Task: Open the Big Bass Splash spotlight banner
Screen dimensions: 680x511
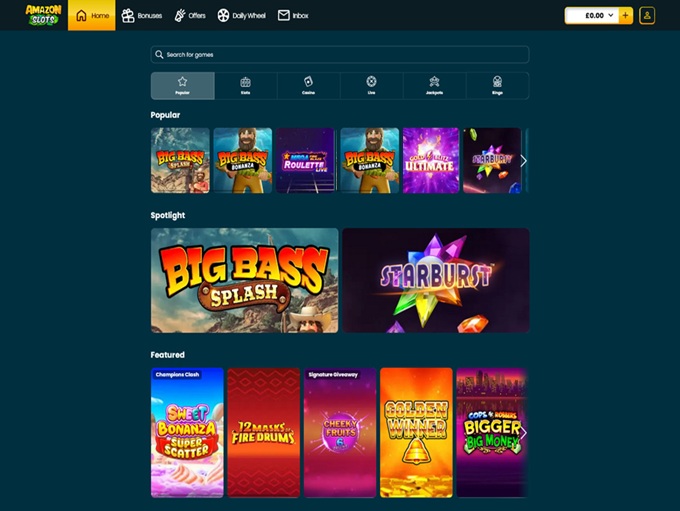Action: [244, 280]
